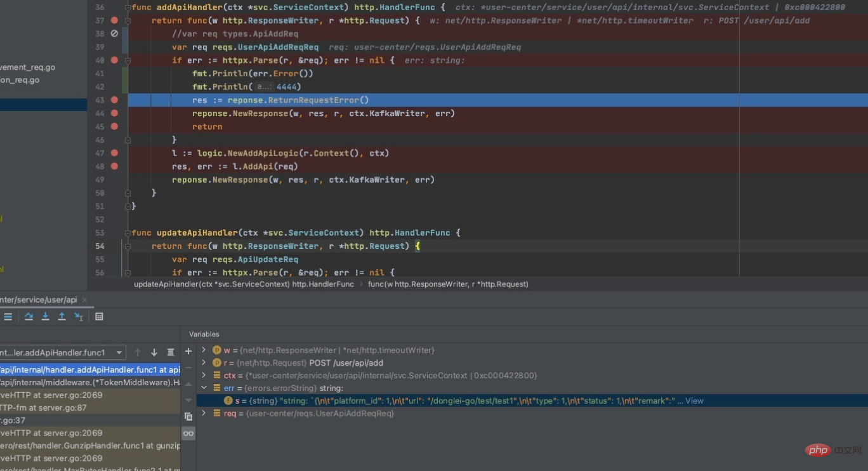Open the goroutine frames dropdown addApiHandler.func1
This screenshot has height=471, width=868.
pyautogui.click(x=62, y=352)
